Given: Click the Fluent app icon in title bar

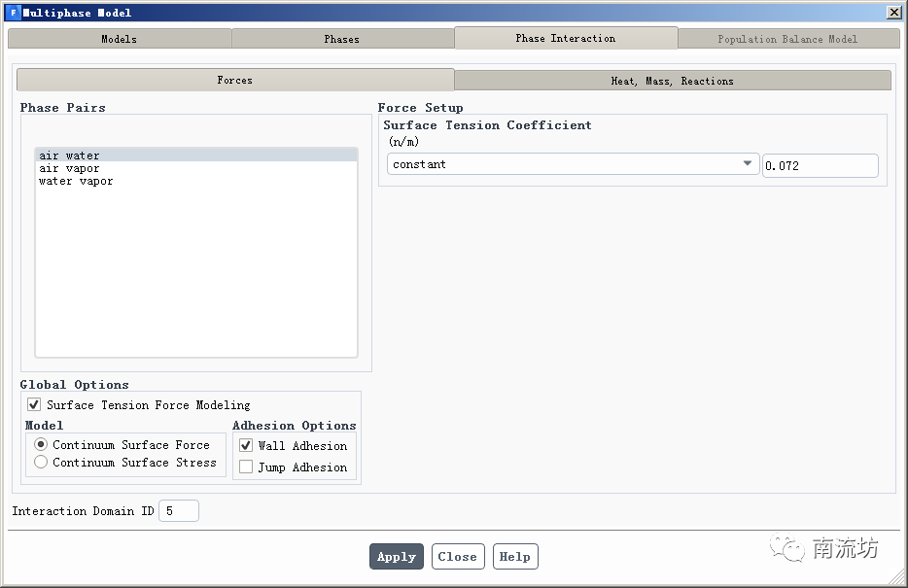Looking at the screenshot, I should (x=14, y=13).
